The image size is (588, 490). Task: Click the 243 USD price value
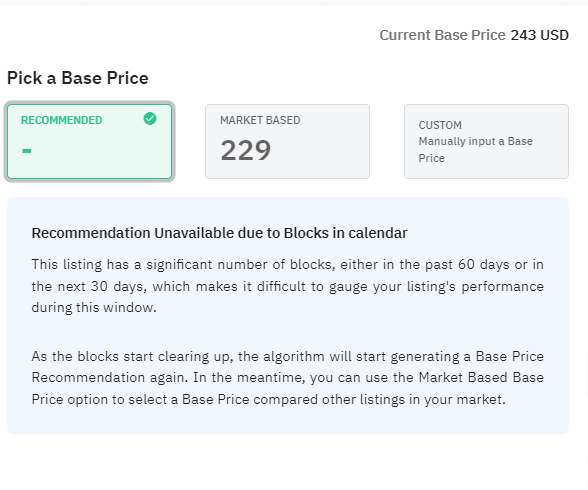click(x=540, y=35)
